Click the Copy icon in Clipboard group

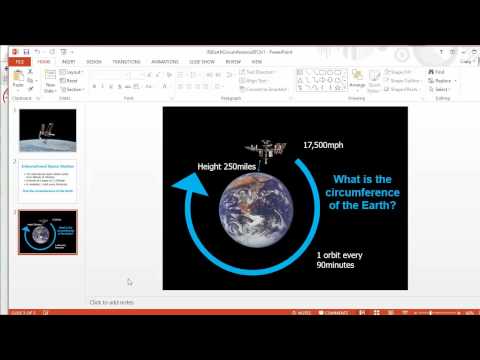(x=30, y=80)
